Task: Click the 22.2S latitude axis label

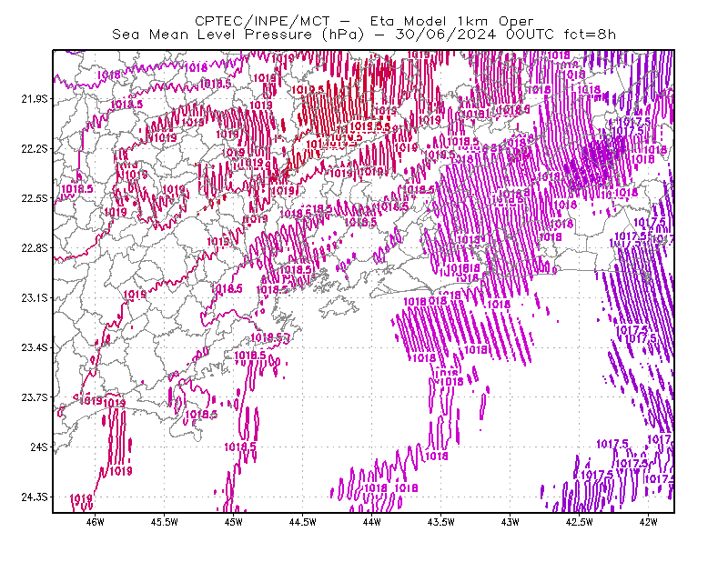Action: [35, 148]
